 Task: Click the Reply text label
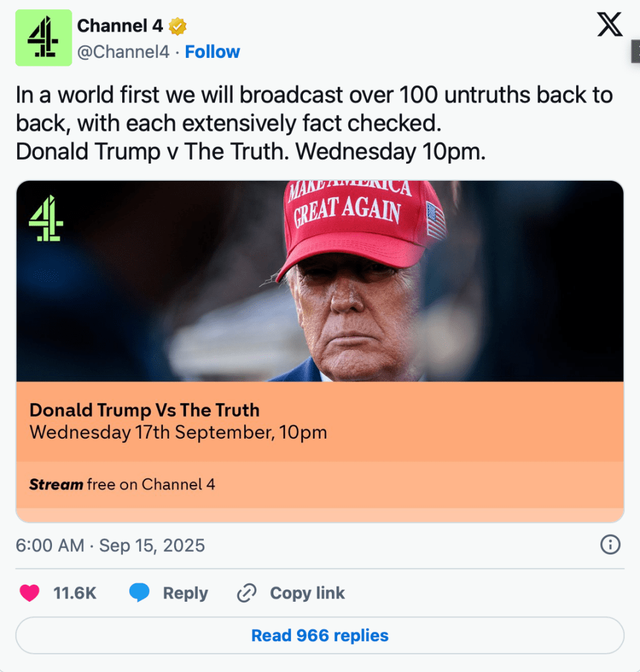point(185,593)
